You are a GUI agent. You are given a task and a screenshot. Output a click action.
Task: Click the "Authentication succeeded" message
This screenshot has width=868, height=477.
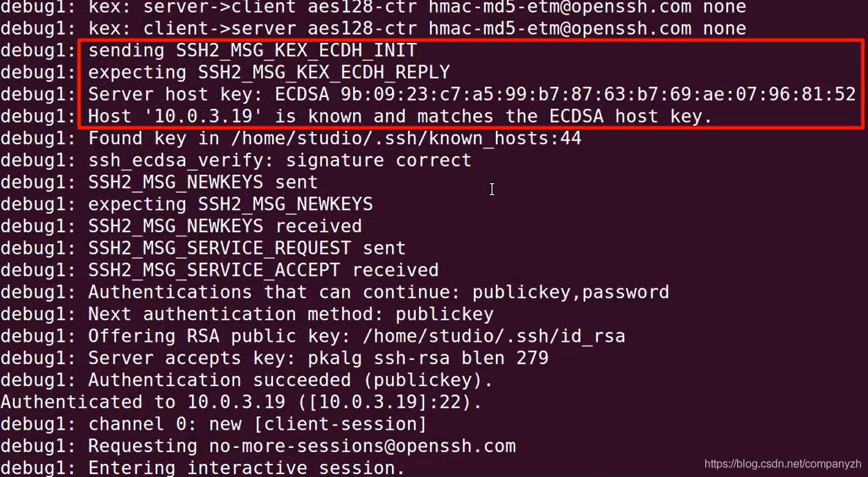click(247, 380)
